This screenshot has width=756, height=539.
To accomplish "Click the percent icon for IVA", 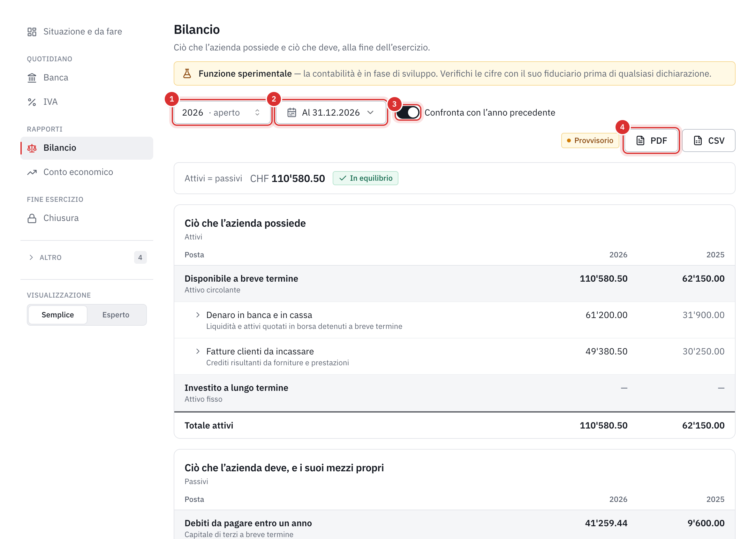I will (32, 102).
